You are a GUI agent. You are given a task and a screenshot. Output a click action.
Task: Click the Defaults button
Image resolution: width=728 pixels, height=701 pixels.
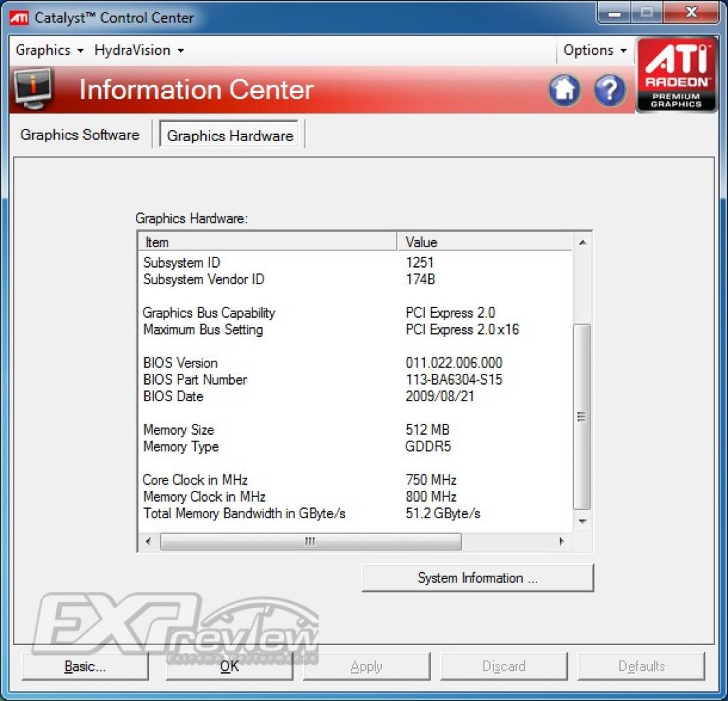(641, 667)
